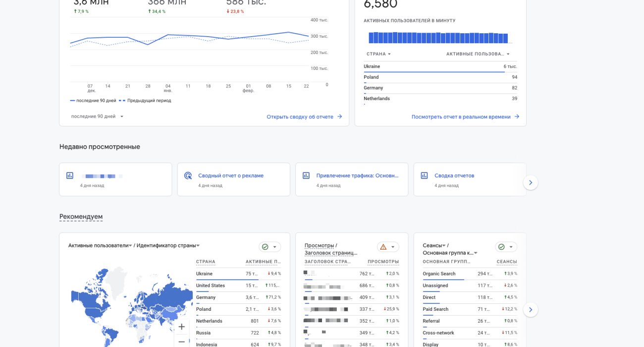Zoom out on the world map
Screen dimensions: 644x347
click(182, 342)
